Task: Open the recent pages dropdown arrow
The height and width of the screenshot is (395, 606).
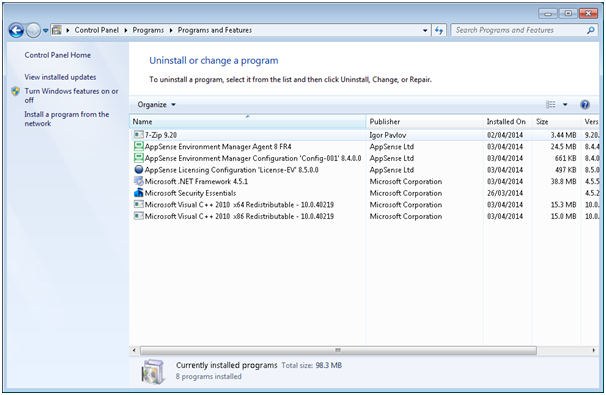Action: (45, 31)
